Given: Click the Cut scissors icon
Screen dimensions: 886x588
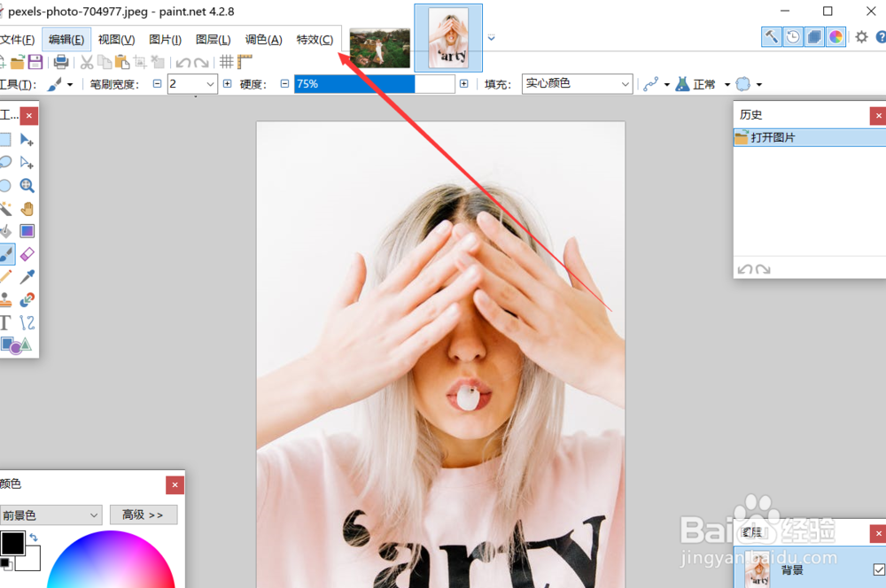Looking at the screenshot, I should pyautogui.click(x=87, y=62).
